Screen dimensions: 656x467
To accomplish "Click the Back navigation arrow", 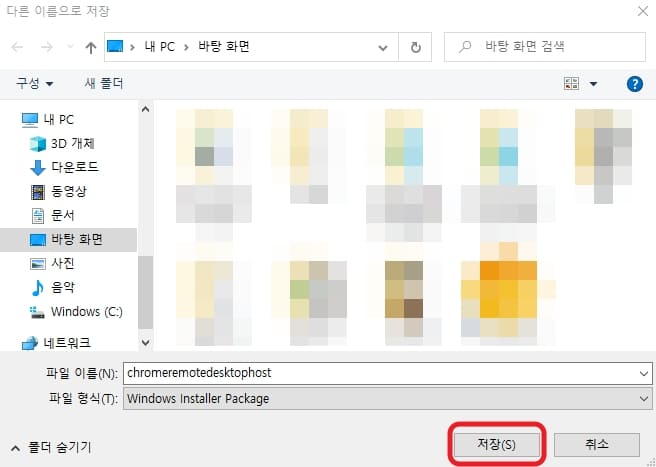I will [x=17, y=47].
